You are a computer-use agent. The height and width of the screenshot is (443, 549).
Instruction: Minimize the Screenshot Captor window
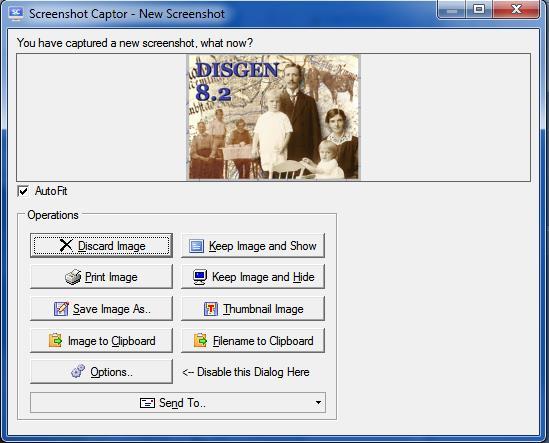452,10
